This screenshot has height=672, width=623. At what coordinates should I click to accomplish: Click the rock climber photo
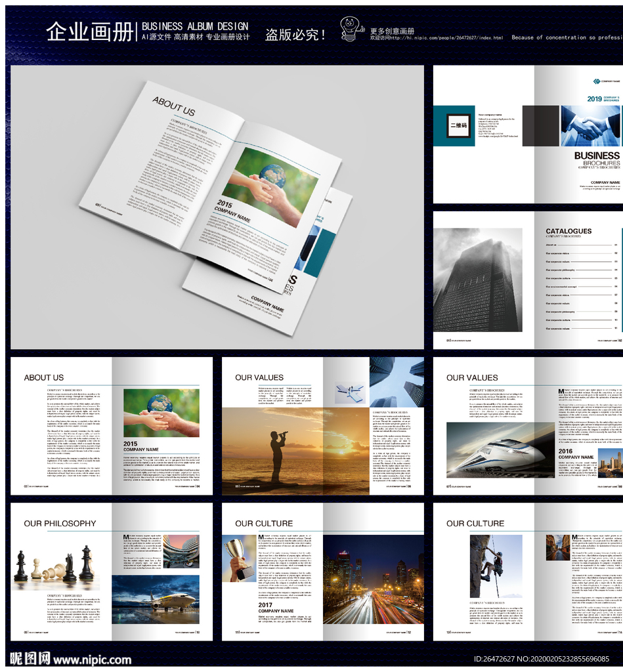click(x=496, y=566)
